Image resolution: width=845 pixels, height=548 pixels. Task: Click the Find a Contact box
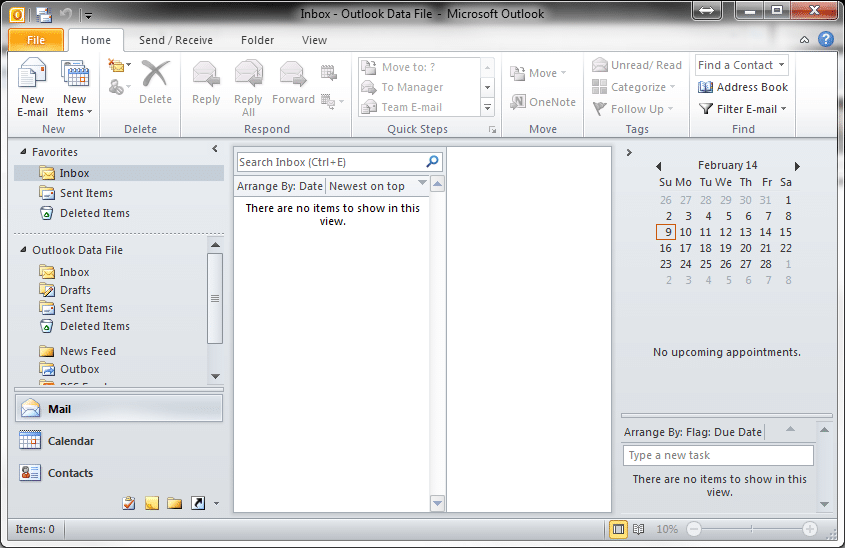tap(742, 65)
